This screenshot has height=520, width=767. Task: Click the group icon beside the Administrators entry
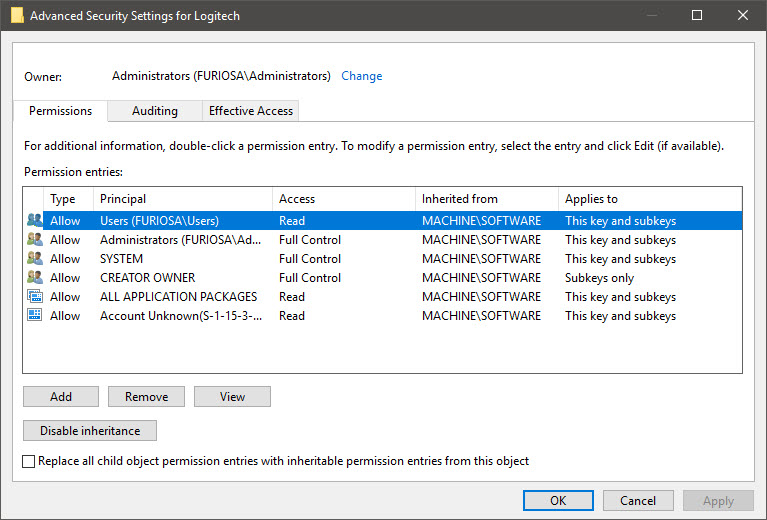(35, 239)
